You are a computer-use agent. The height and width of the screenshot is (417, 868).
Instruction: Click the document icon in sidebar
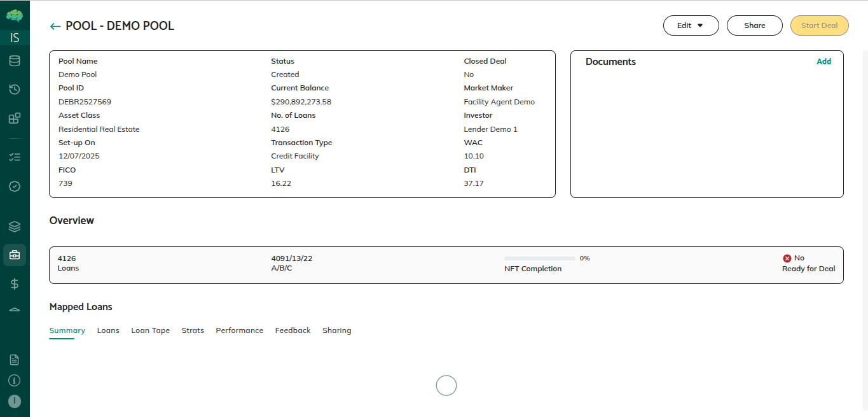pos(15,360)
